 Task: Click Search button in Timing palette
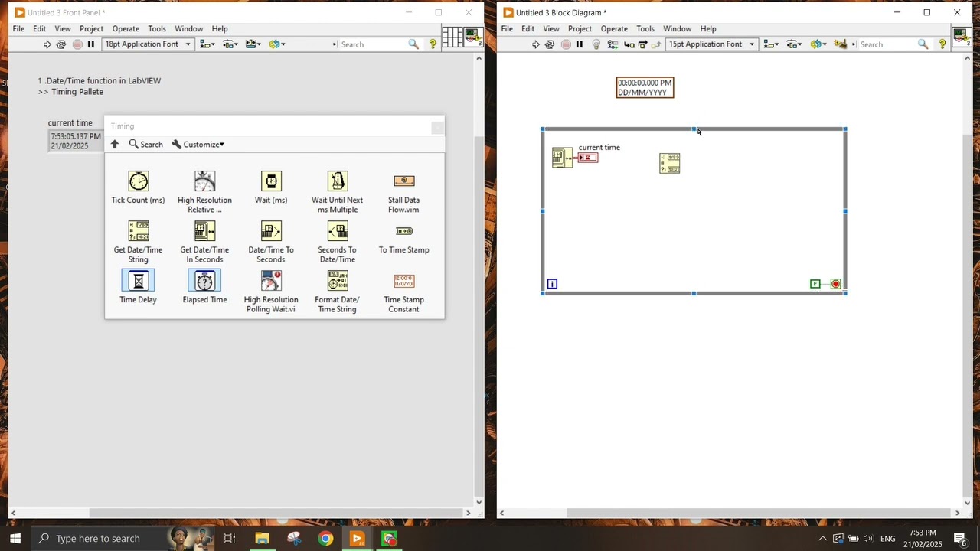pyautogui.click(x=145, y=144)
